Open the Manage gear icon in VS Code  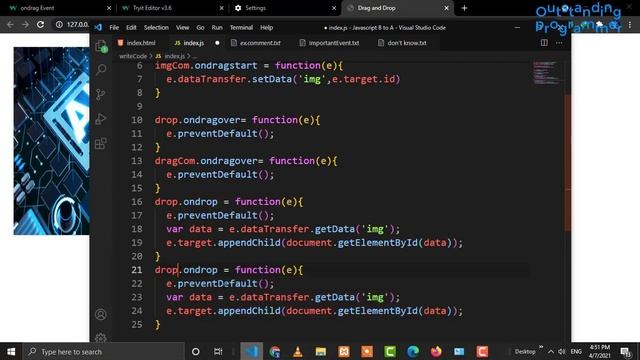click(x=101, y=337)
